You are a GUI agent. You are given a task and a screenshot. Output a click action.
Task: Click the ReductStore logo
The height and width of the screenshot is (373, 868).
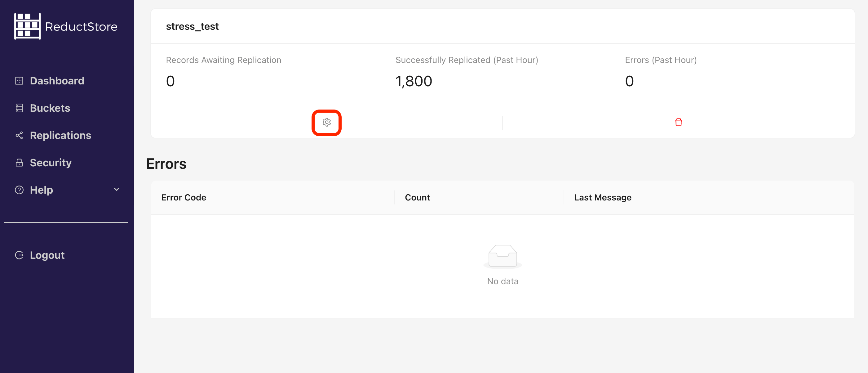(x=66, y=26)
